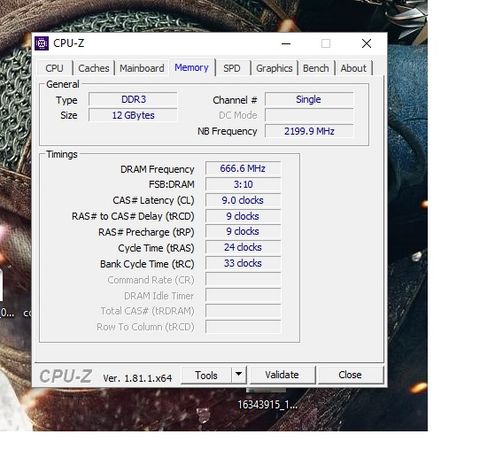
Task: Click the tRCD 9 clocks value
Action: coord(243,216)
